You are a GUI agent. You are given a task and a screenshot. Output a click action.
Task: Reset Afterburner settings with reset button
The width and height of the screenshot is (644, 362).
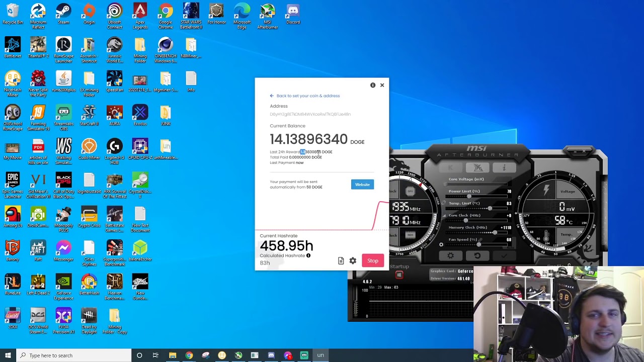pos(477,255)
